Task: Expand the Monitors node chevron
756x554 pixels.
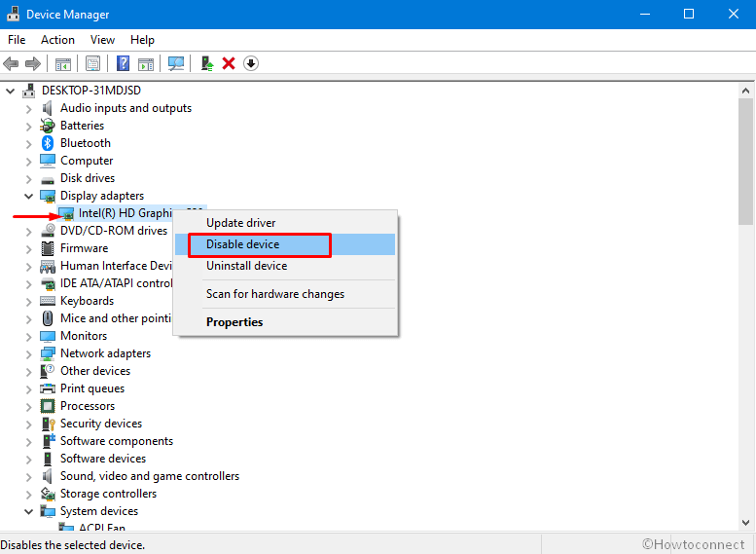Action: click(29, 337)
